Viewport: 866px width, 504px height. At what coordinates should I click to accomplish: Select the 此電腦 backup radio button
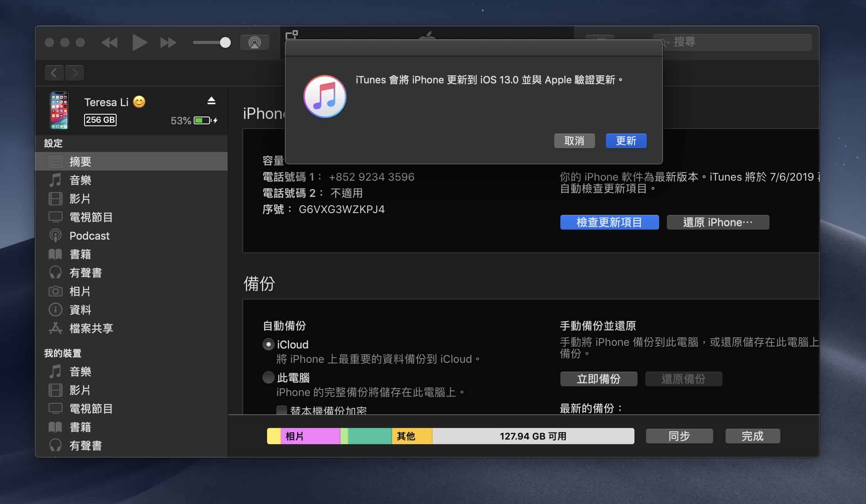pyautogui.click(x=268, y=377)
